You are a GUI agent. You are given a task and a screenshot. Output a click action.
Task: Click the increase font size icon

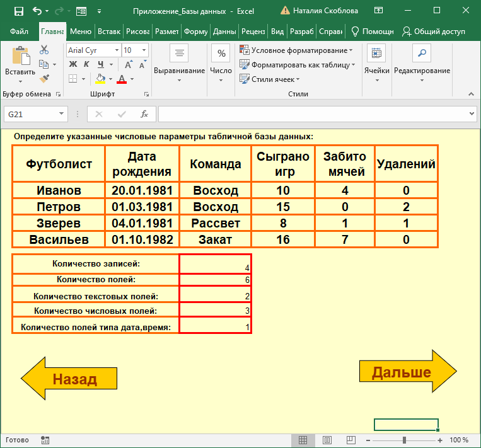127,64
